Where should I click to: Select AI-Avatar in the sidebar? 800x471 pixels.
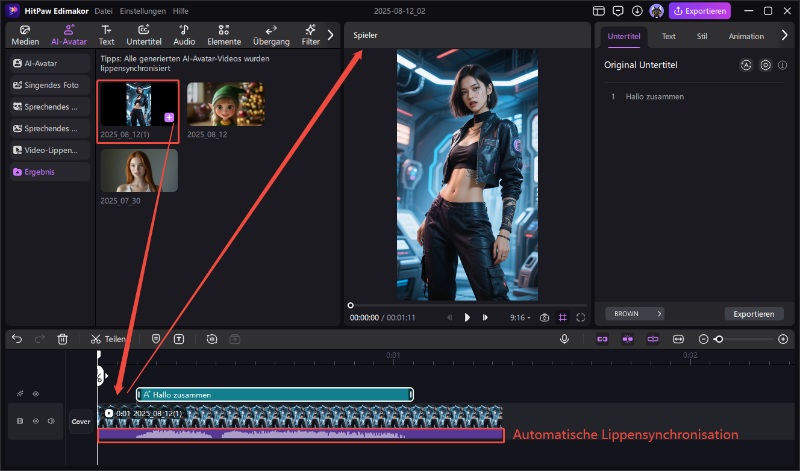point(50,63)
